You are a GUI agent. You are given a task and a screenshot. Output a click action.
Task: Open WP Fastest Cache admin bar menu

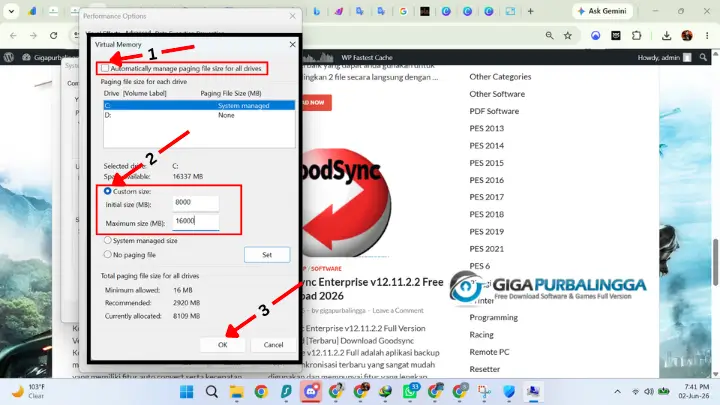click(x=366, y=57)
